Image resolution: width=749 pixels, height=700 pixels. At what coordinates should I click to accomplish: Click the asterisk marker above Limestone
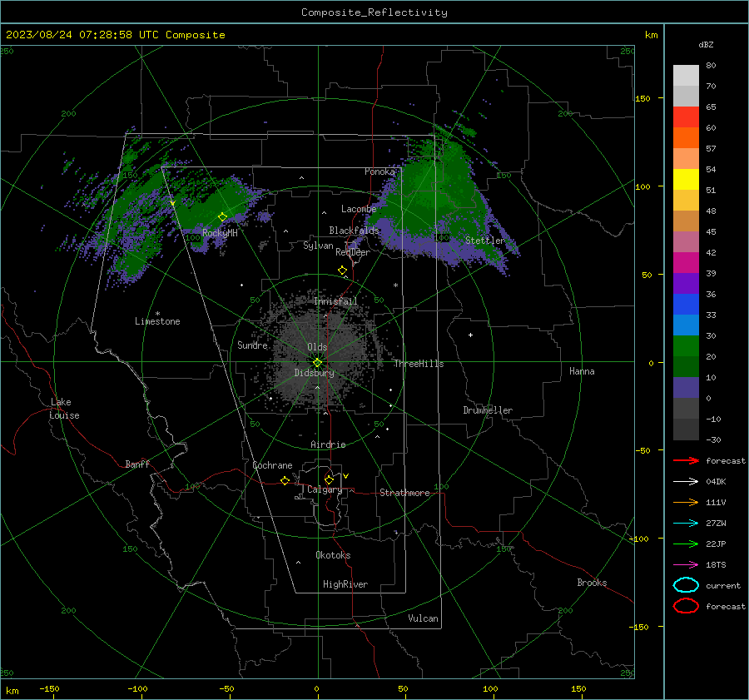[x=157, y=314]
